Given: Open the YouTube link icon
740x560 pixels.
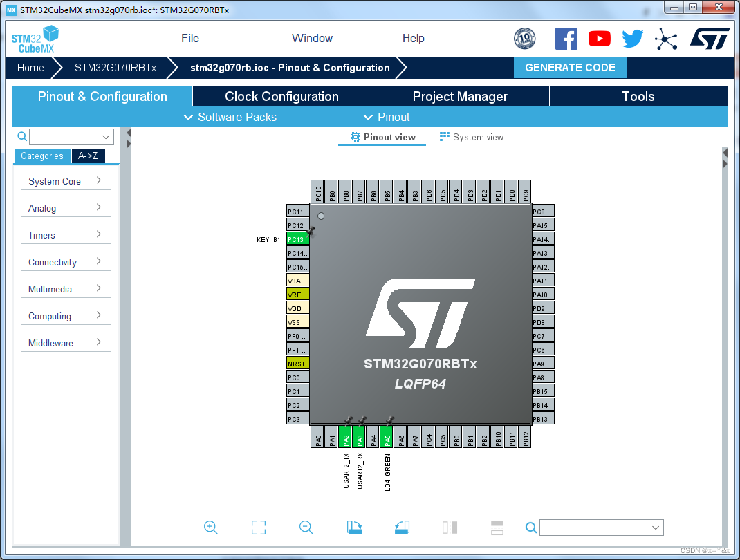Looking at the screenshot, I should [600, 39].
